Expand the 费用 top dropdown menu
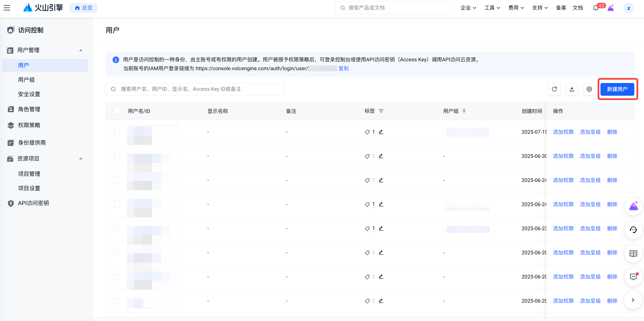This screenshot has width=644, height=321. [x=516, y=8]
